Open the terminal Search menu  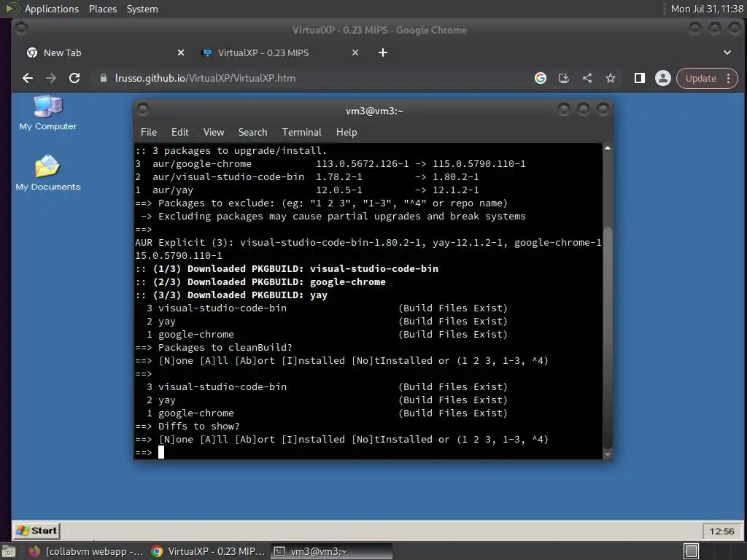[x=252, y=133]
